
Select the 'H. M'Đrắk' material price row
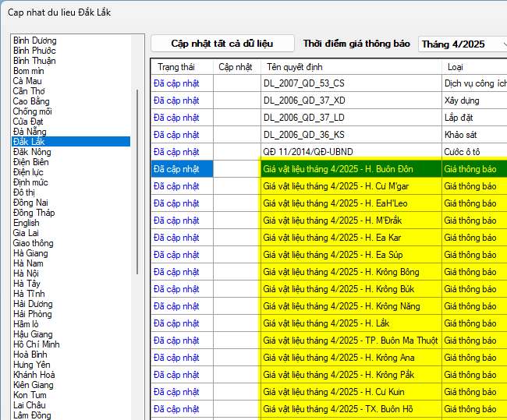click(351, 221)
